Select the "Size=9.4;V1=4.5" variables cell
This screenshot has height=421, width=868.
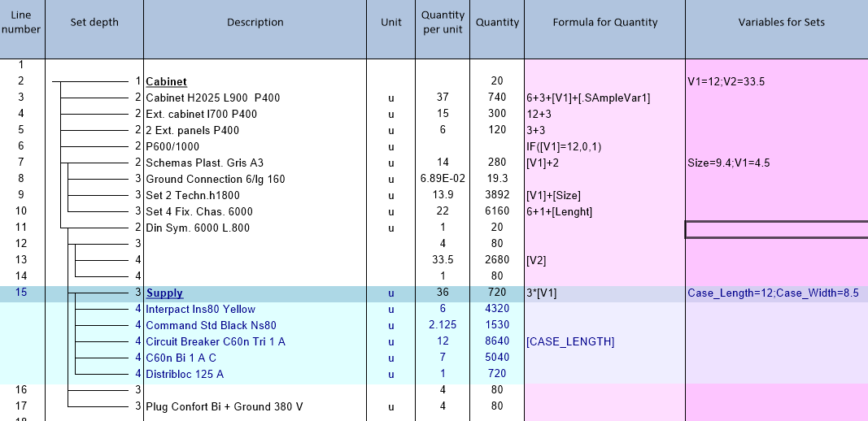pos(729,163)
